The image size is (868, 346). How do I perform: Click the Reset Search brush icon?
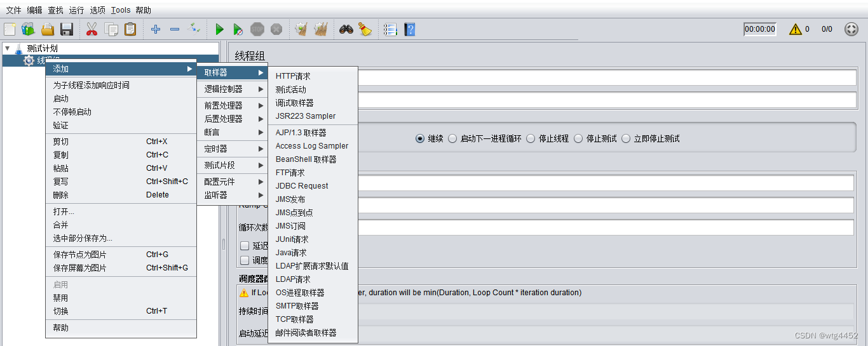[x=365, y=29]
